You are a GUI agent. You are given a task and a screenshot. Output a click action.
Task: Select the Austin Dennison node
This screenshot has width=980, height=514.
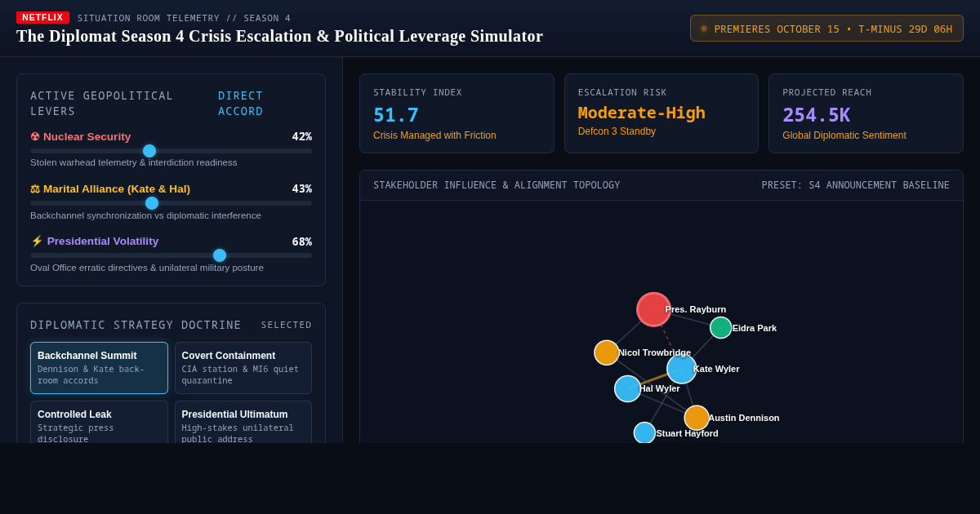tap(697, 418)
